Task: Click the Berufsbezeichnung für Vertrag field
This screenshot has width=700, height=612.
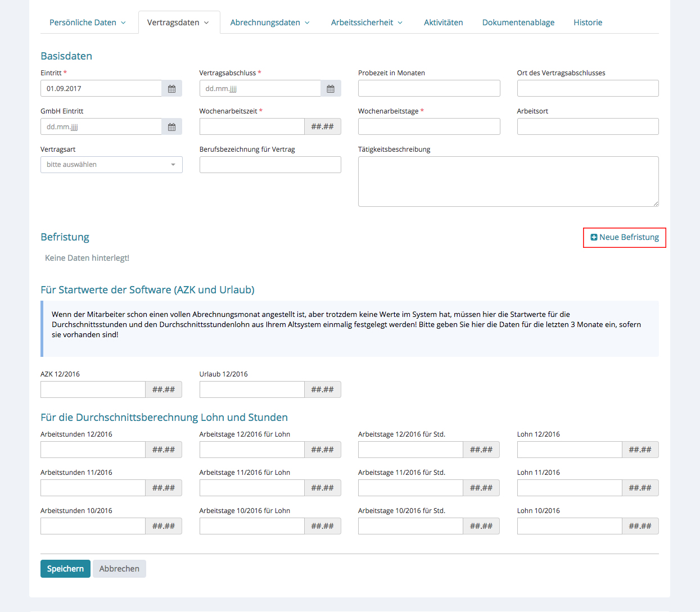Action: 270,165
